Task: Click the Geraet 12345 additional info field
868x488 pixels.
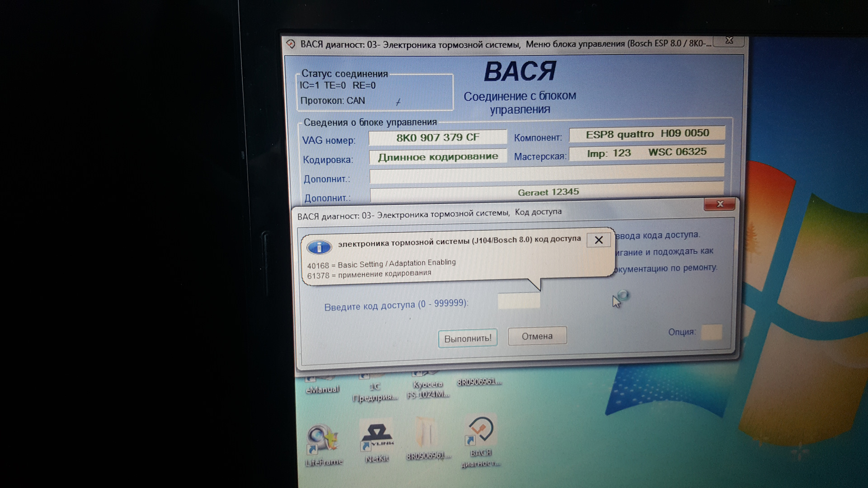Action: coord(547,193)
